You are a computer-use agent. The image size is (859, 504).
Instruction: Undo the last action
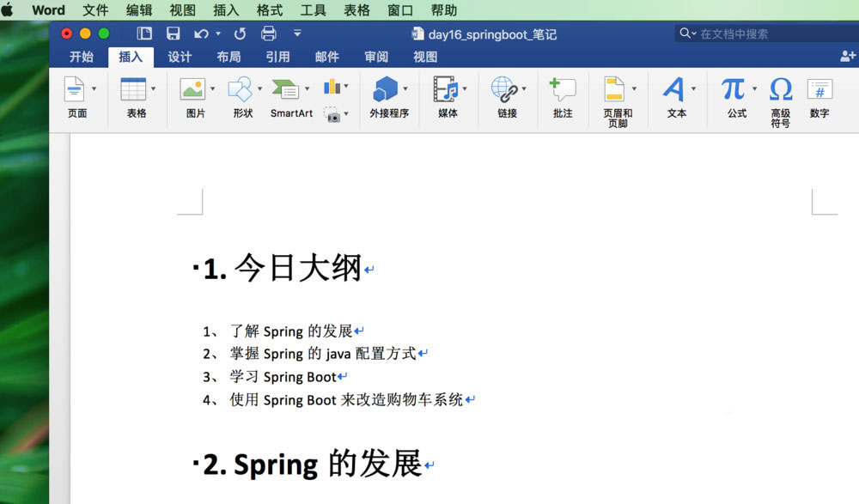[201, 34]
